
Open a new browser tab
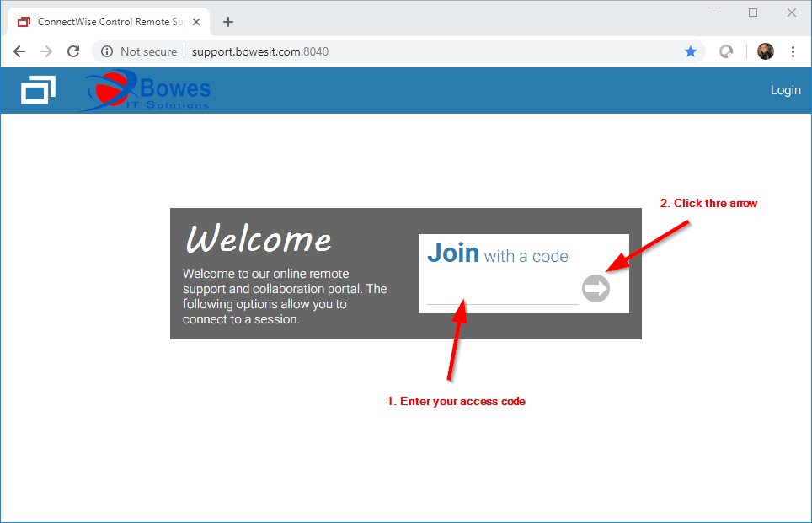point(228,22)
